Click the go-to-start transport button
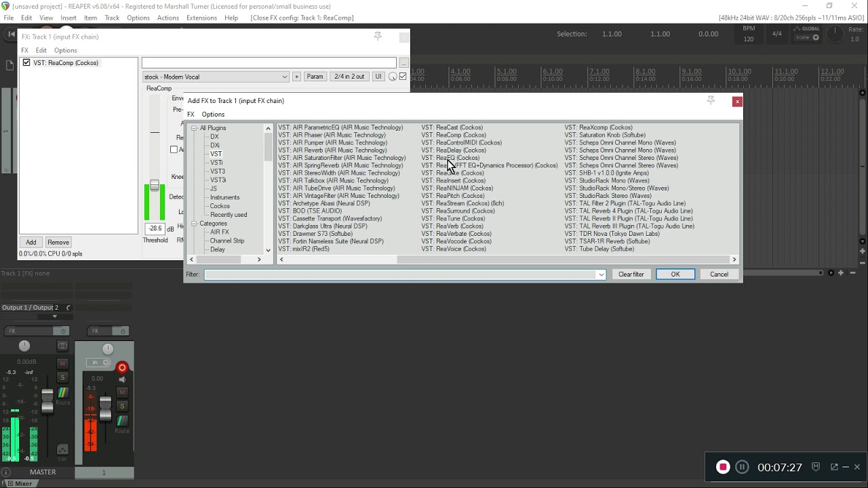Screen dimensions: 868x488 click(x=10, y=34)
